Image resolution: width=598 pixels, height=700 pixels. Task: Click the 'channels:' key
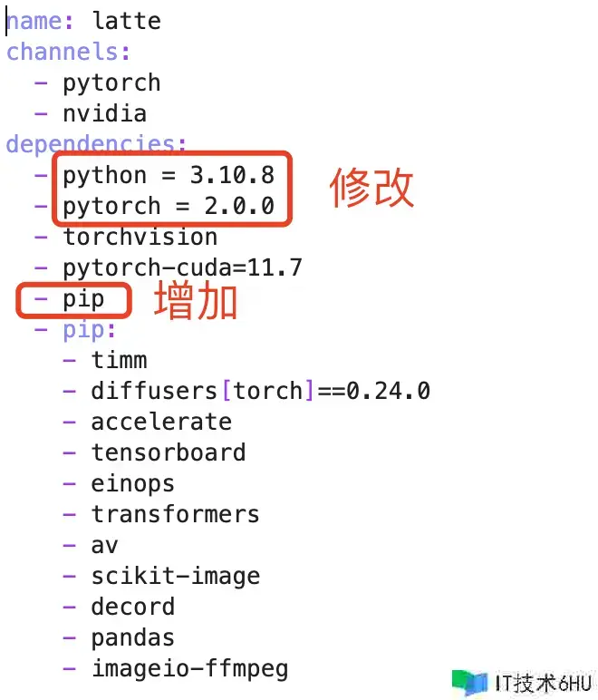pos(68,51)
